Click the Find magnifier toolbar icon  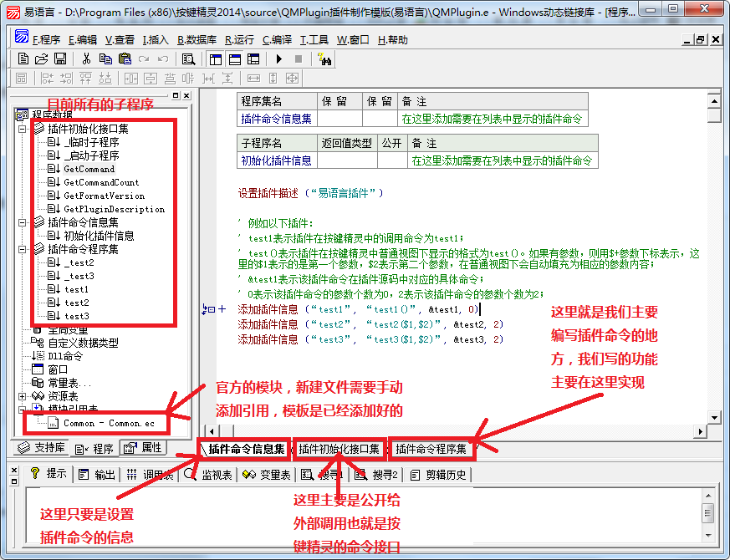189,59
